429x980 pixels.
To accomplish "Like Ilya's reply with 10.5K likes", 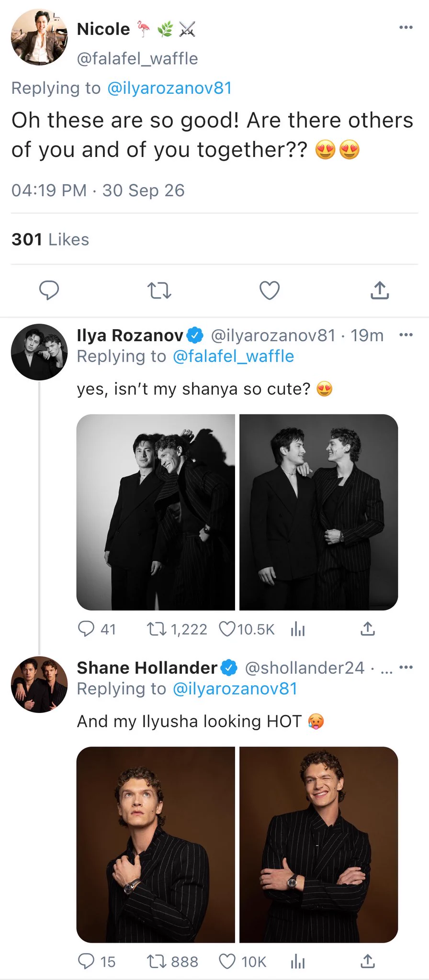I will pos(247,629).
